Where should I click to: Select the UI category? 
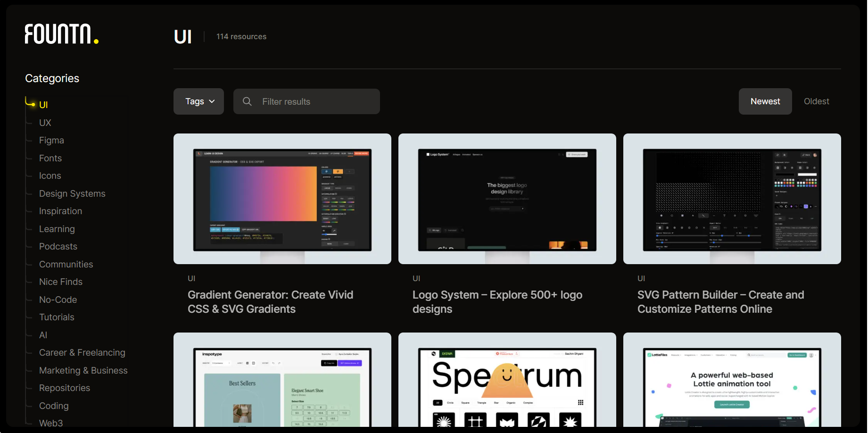click(x=43, y=105)
